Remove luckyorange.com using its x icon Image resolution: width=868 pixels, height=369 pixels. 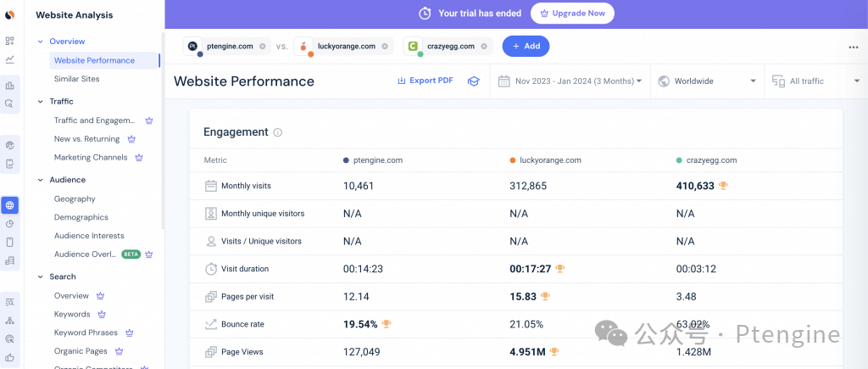tap(385, 46)
